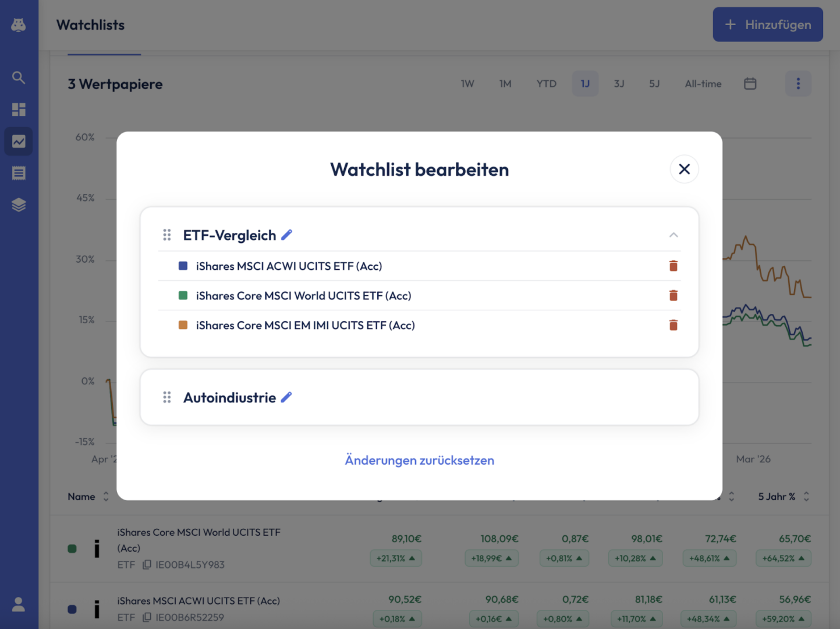The height and width of the screenshot is (629, 840).
Task: Edit the ETF-Vergleich watchlist name
Action: tap(286, 235)
